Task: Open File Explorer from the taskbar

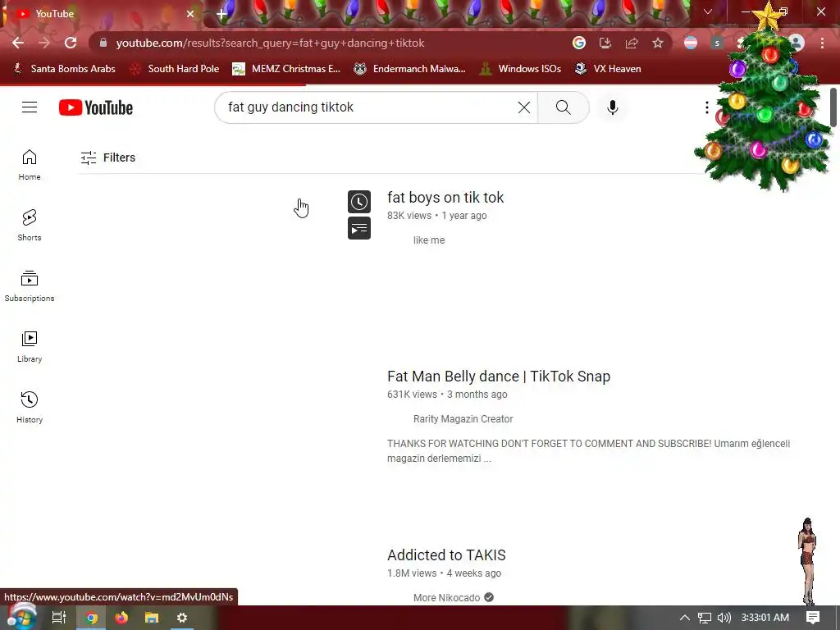Action: (x=152, y=618)
